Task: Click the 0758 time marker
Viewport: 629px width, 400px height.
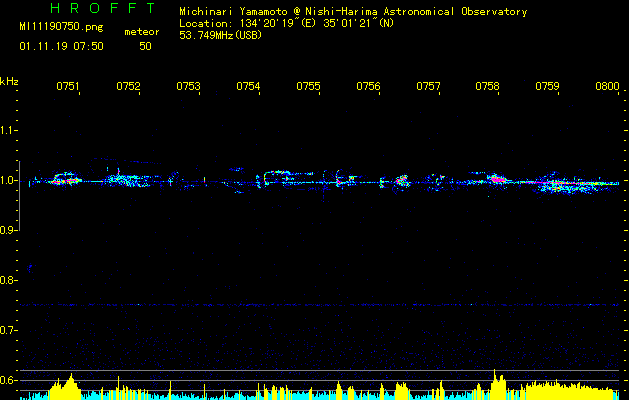Action: click(487, 86)
